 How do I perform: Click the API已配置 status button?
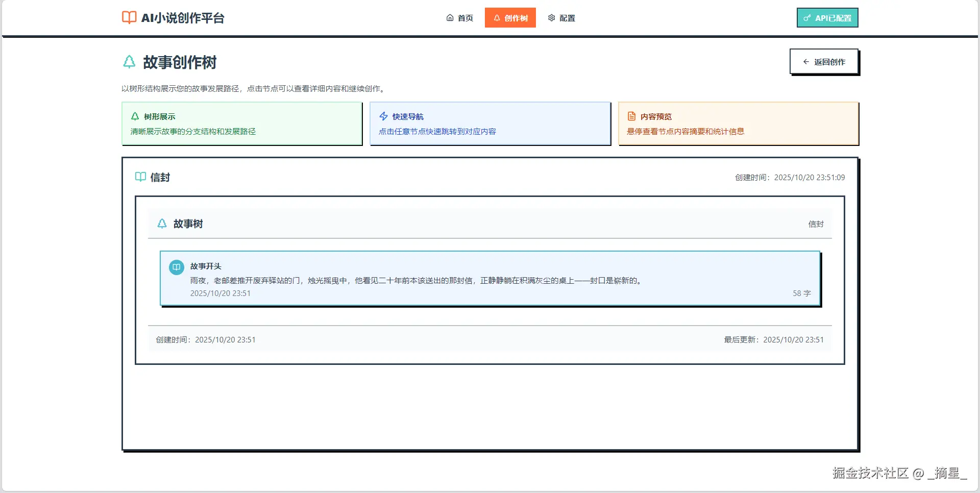(x=827, y=18)
